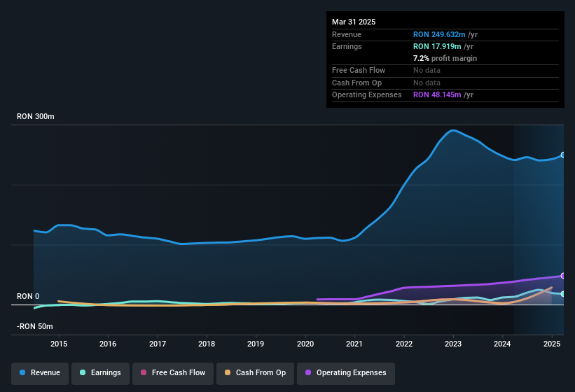Click the RON 300m axis label
575x392 pixels.
tap(36, 116)
